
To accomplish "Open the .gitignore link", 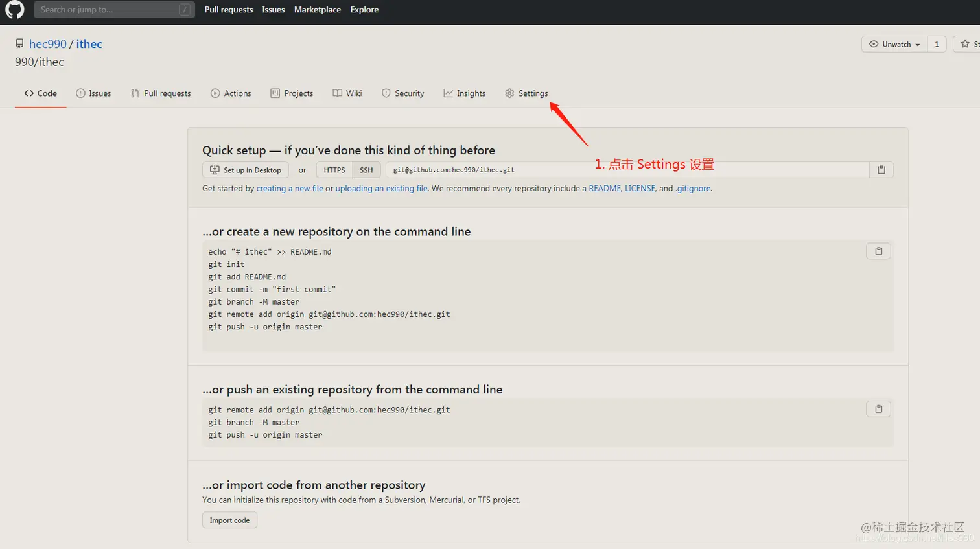I will click(x=693, y=189).
